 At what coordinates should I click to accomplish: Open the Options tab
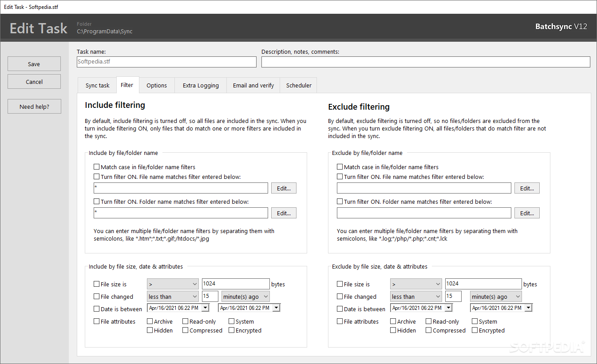point(157,85)
